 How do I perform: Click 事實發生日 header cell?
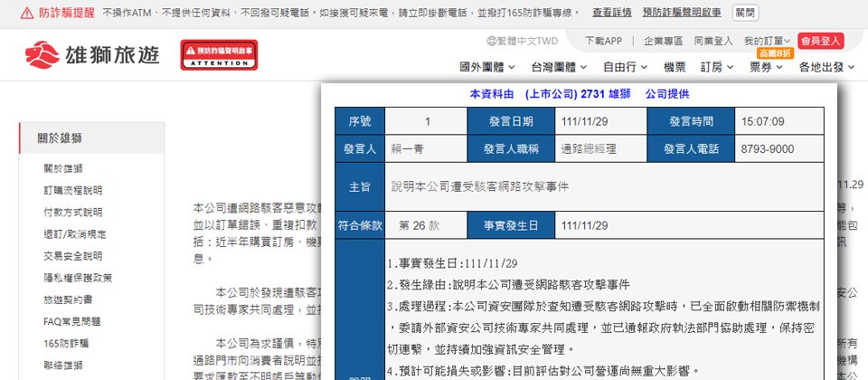click(x=511, y=226)
